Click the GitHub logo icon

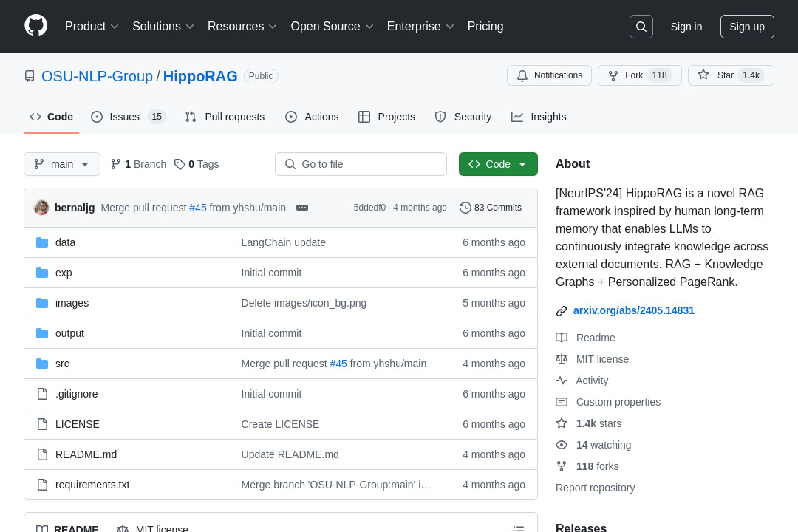pos(36,26)
